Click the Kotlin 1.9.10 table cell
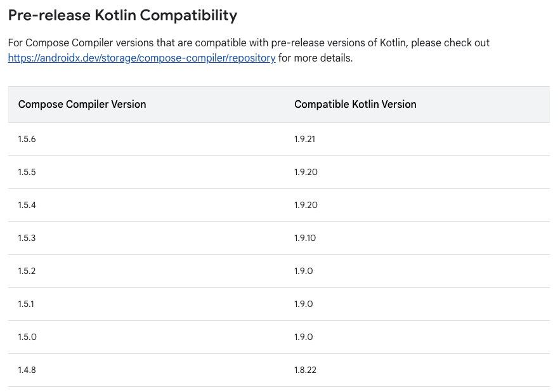The width and height of the screenshot is (560, 392). 304,238
